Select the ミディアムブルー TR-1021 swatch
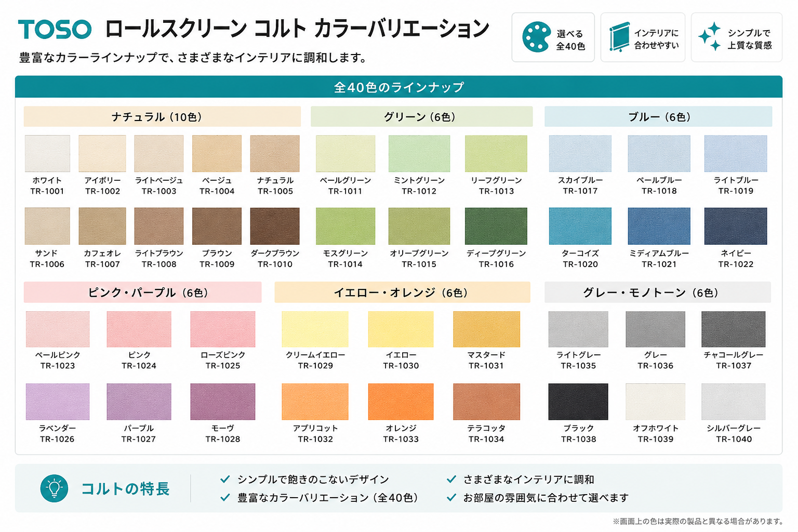This screenshot has width=798, height=532. pos(659,226)
